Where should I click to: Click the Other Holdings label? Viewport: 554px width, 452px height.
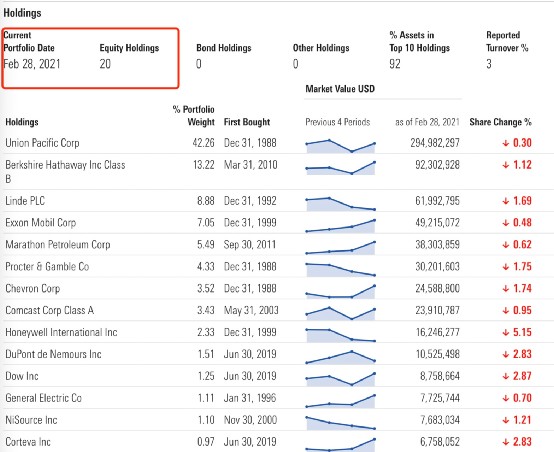pyautogui.click(x=321, y=48)
